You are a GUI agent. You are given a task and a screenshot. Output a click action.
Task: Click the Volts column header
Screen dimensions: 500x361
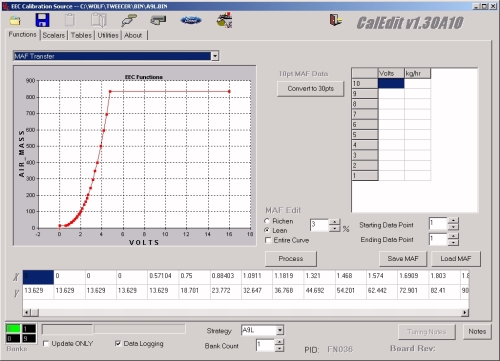point(391,73)
